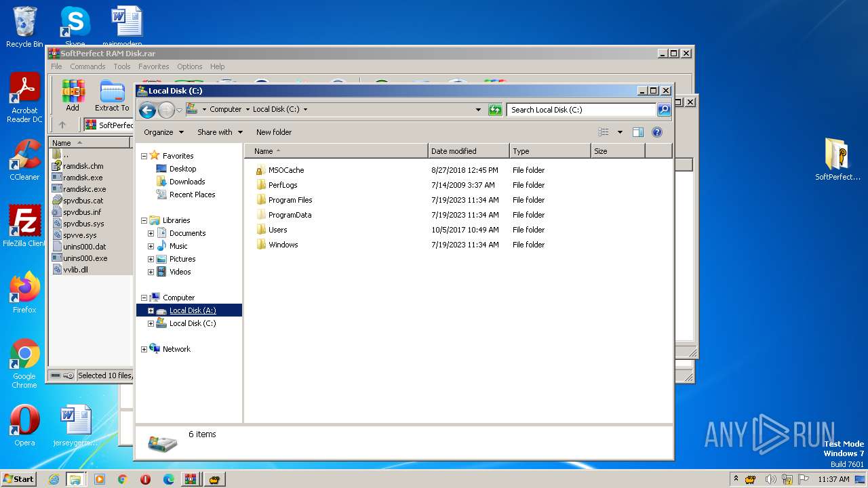Go back with the Explorer back arrow
Screen dimensions: 868x488
point(147,110)
